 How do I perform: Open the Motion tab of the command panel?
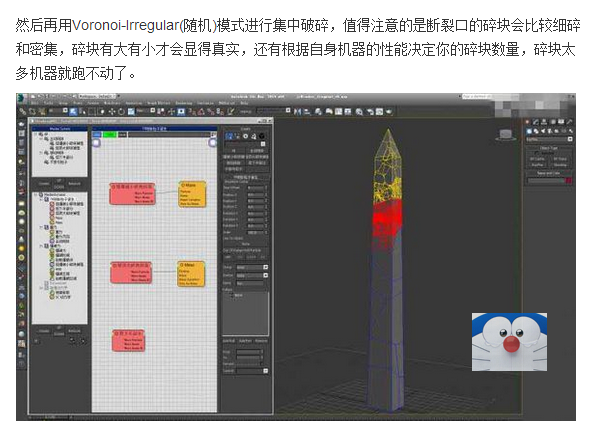pyautogui.click(x=552, y=122)
